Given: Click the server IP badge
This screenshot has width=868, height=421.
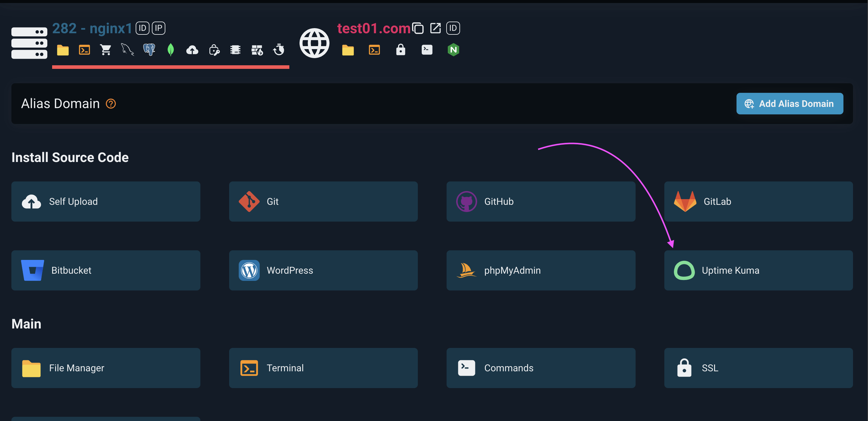Looking at the screenshot, I should tap(158, 28).
